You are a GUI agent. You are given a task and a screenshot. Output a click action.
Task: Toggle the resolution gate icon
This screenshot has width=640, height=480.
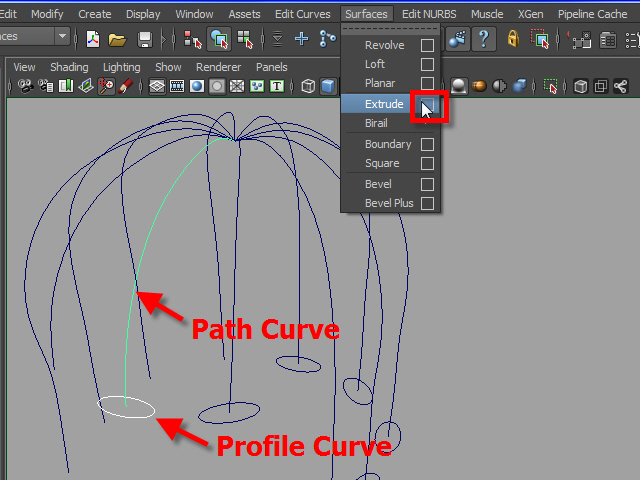pos(197,86)
